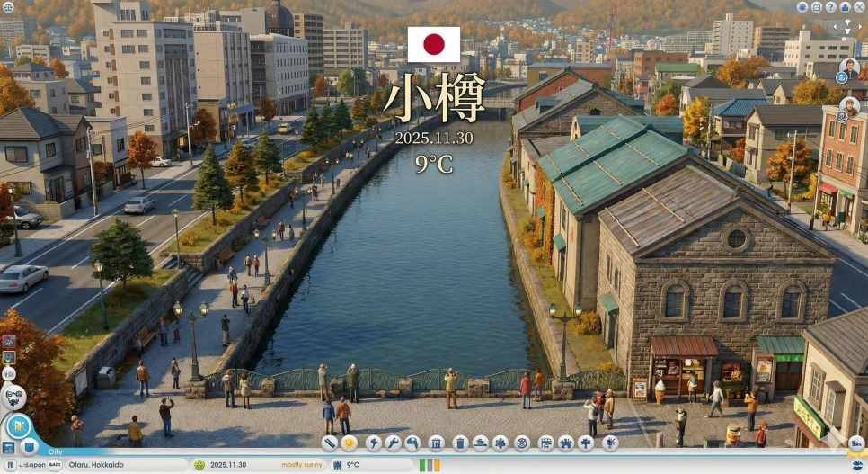Open the bug-shaped icon at top right
The height and width of the screenshot is (474, 868).
click(x=802, y=7)
